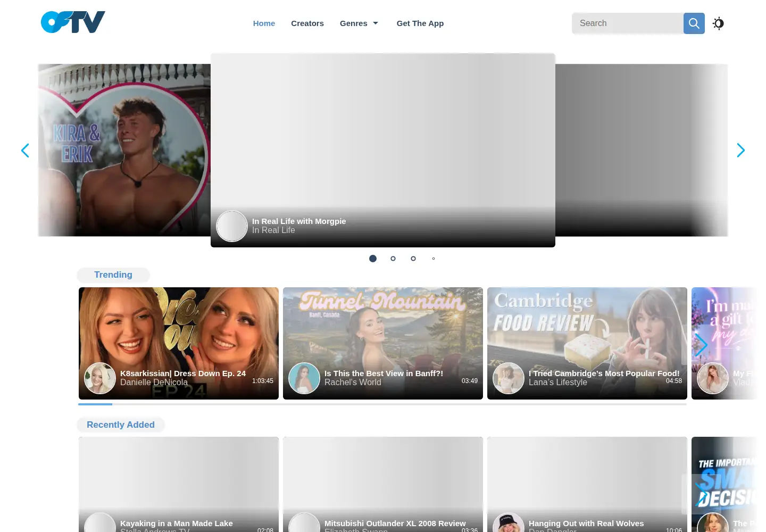This screenshot has height=532, width=766.
Task: Click title "K8sarkissian| Dress Down Ep. 24"
Action: [x=183, y=373]
